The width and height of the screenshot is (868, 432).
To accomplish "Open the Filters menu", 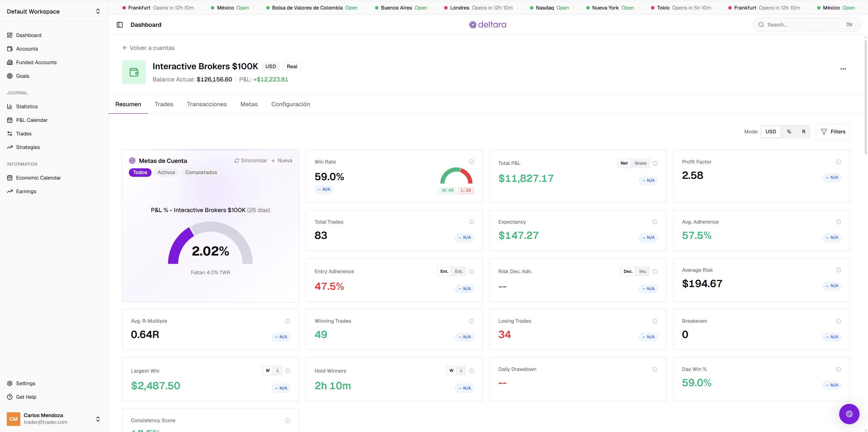I will (x=833, y=132).
